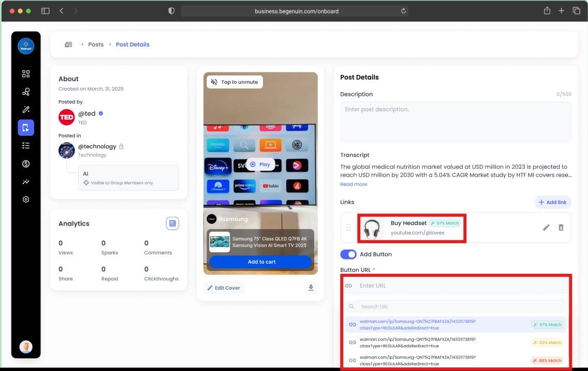Open the dashboard grid icon in sidebar
This screenshot has height=371, width=588.
tap(25, 74)
